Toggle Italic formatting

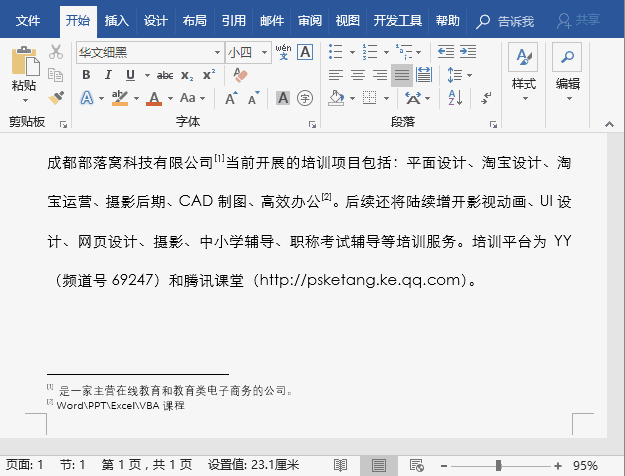[106, 75]
